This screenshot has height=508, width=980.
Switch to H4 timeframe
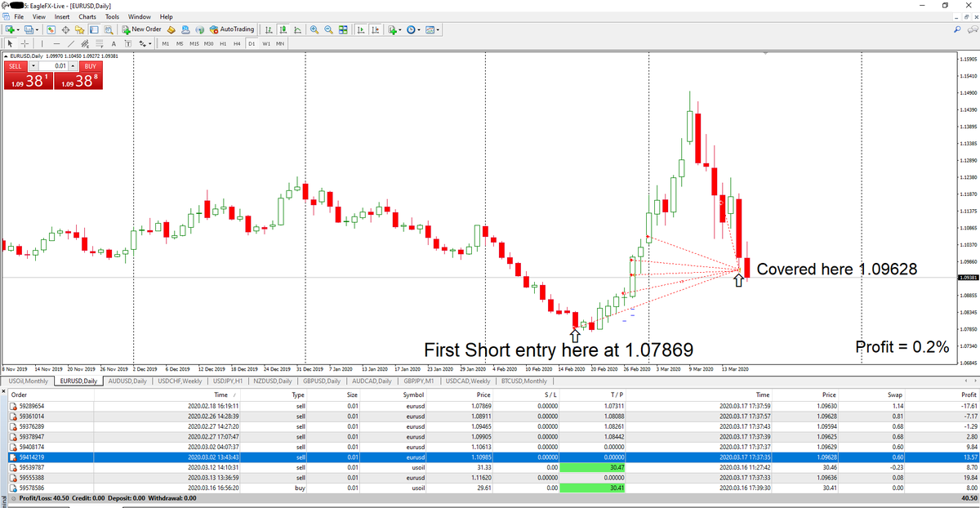[x=237, y=43]
